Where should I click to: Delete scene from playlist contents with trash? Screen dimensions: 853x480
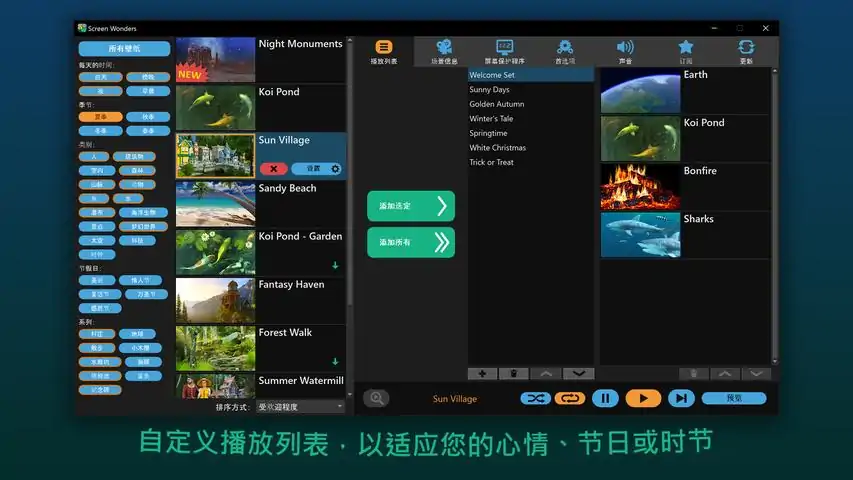coord(694,374)
